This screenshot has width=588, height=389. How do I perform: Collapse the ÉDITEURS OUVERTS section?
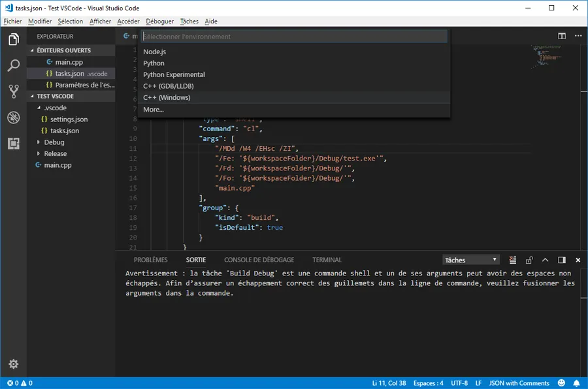[71, 50]
